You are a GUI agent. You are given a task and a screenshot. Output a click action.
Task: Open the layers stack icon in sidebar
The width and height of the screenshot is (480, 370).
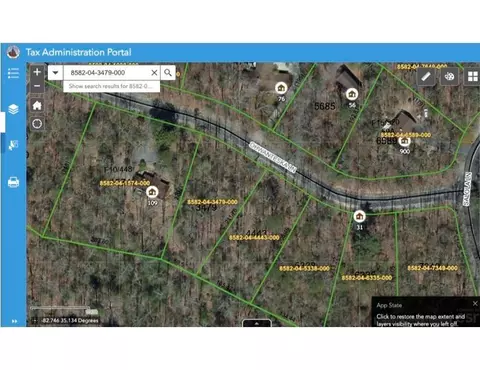[x=13, y=109]
